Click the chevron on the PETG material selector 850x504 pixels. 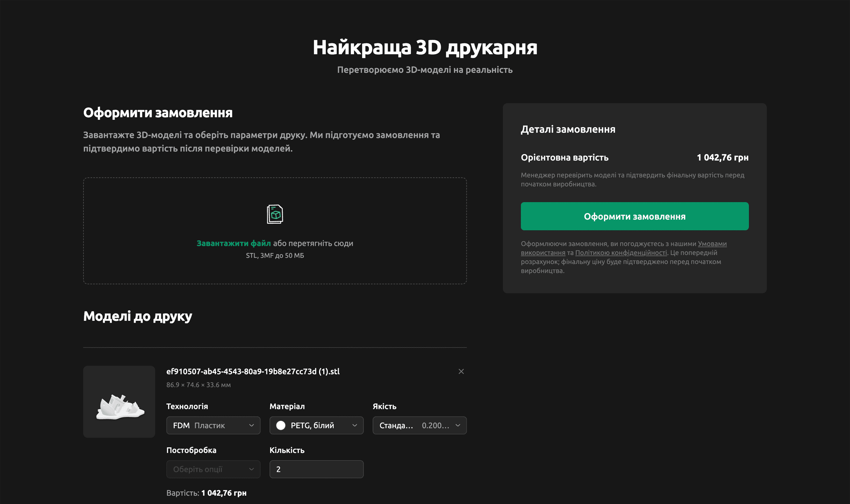(x=355, y=425)
